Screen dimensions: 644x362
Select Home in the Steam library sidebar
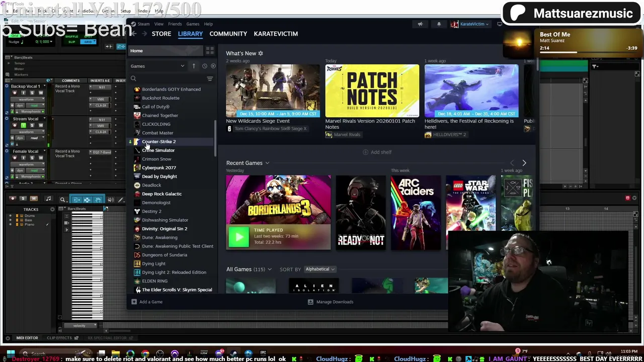pyautogui.click(x=167, y=51)
